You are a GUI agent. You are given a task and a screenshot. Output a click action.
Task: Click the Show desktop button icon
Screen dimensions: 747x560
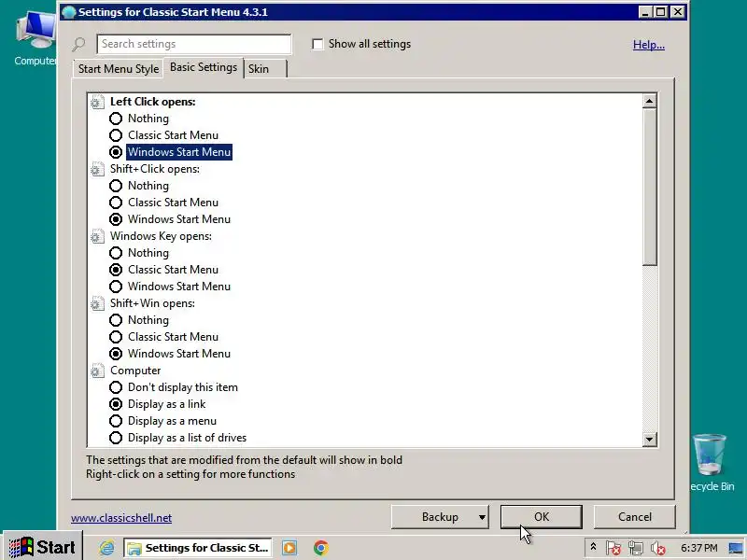736,548
